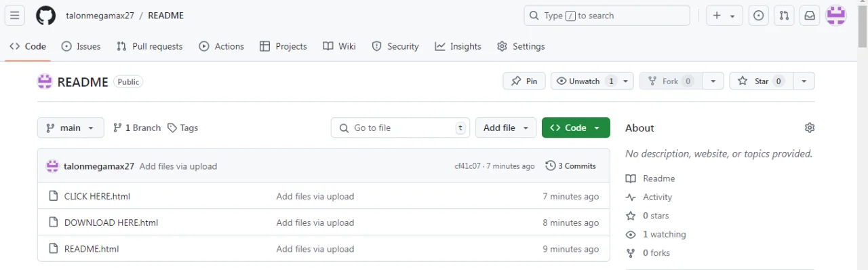868x270 pixels.
Task: Open the CLICK HERE.html file
Action: point(97,196)
